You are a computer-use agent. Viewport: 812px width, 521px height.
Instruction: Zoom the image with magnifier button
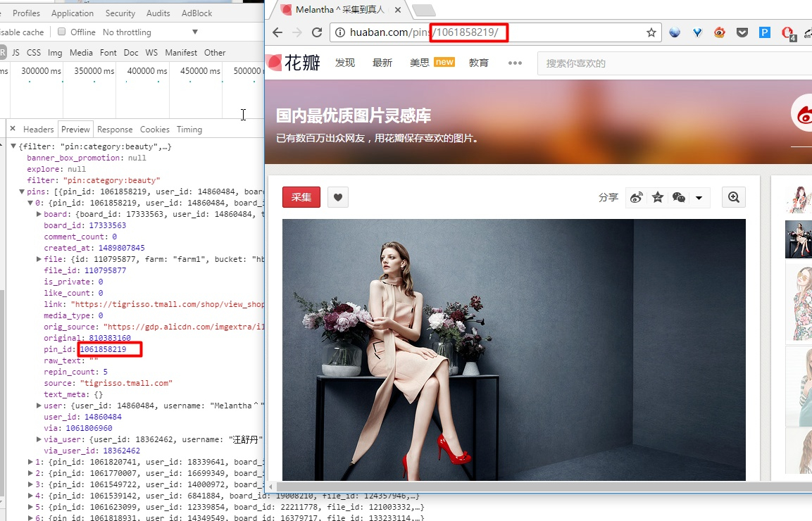734,198
